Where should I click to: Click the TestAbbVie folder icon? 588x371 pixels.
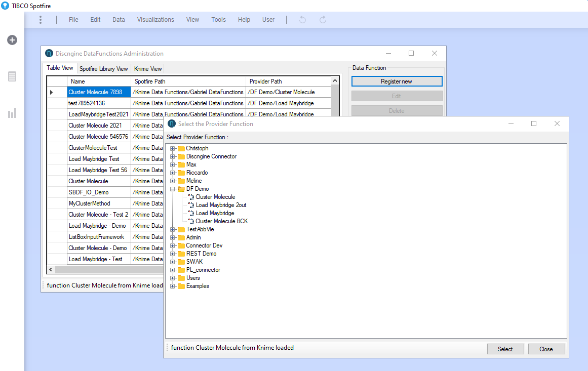click(181, 229)
